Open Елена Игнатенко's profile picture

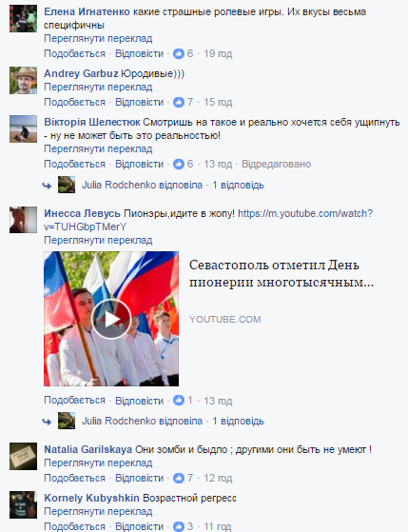[x=23, y=19]
